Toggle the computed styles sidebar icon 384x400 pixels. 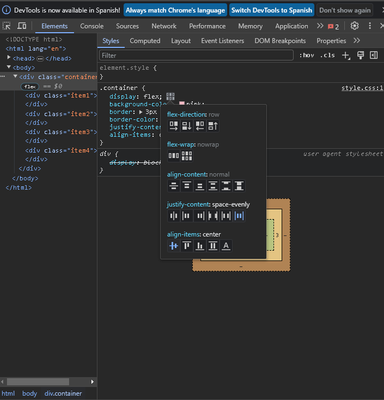pyautogui.click(x=374, y=55)
